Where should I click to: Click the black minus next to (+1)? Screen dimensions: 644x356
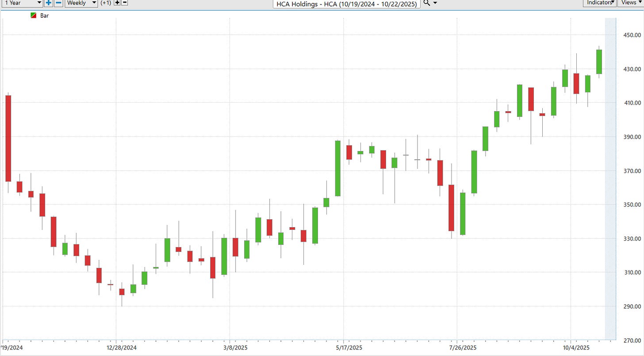click(125, 3)
